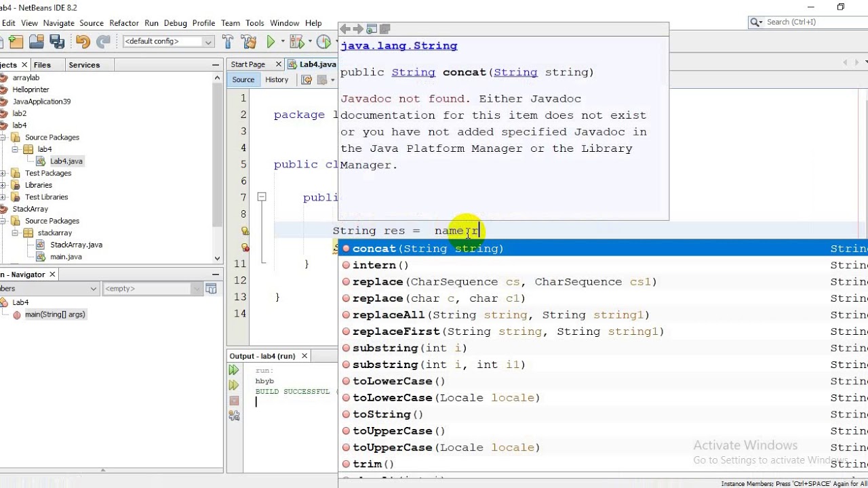Click Clean and Build Project icon
868x488 pixels.
tap(248, 42)
